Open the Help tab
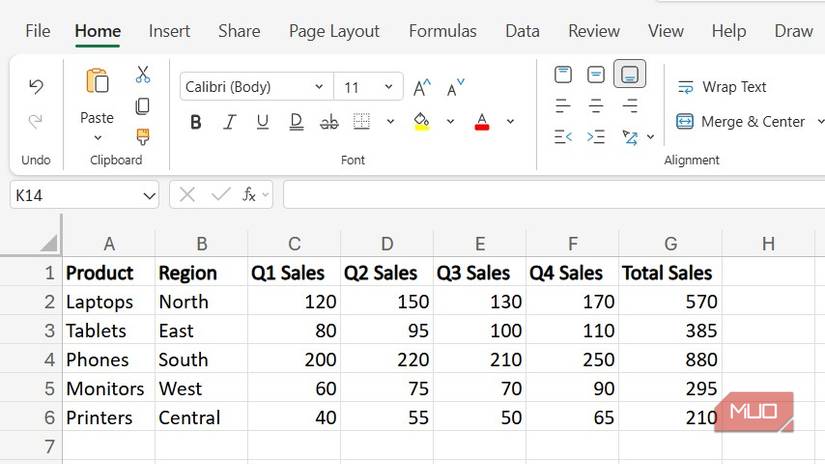This screenshot has width=825, height=464. click(x=729, y=31)
